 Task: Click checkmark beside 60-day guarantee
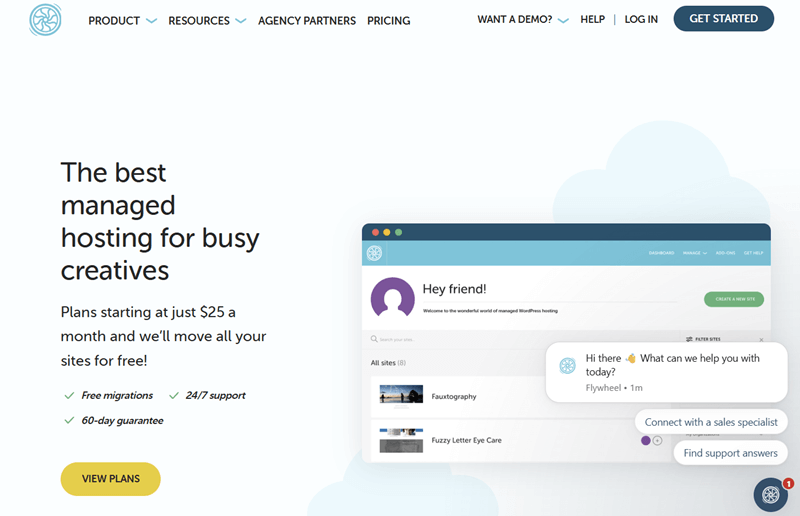[x=69, y=421]
